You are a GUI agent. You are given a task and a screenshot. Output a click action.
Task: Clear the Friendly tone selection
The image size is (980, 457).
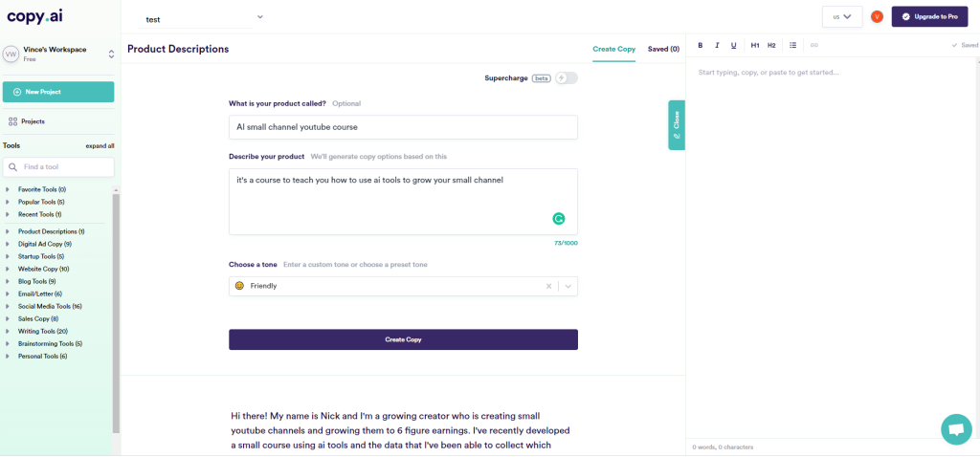tap(548, 286)
